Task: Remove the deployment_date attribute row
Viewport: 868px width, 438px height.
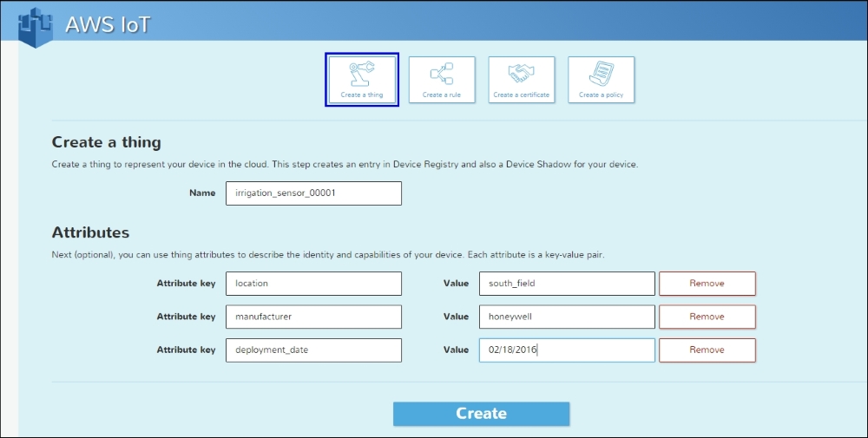Action: (707, 350)
